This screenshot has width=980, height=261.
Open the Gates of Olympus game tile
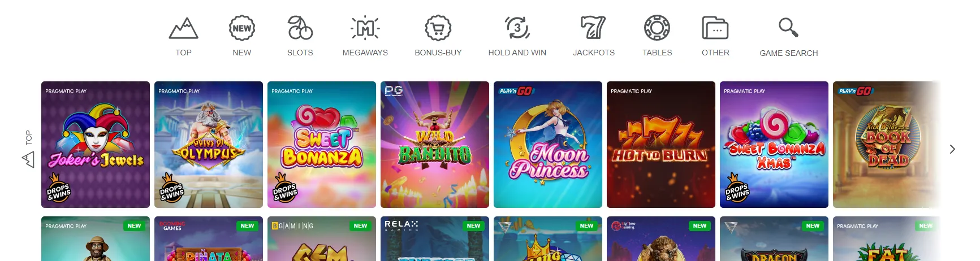click(x=209, y=145)
